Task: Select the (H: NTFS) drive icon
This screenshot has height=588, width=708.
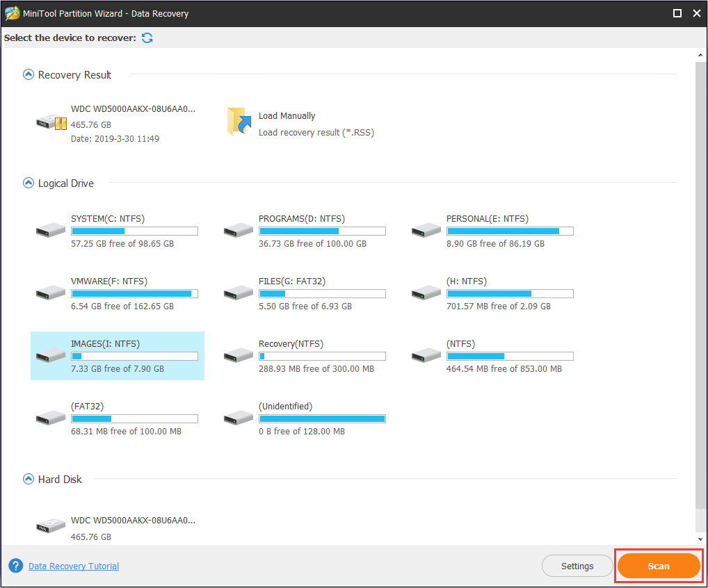Action: pyautogui.click(x=426, y=293)
